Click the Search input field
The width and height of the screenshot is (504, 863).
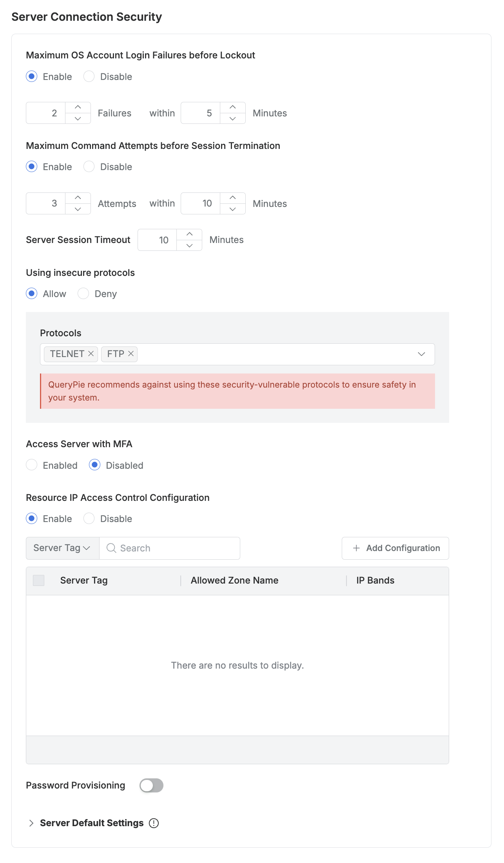170,548
